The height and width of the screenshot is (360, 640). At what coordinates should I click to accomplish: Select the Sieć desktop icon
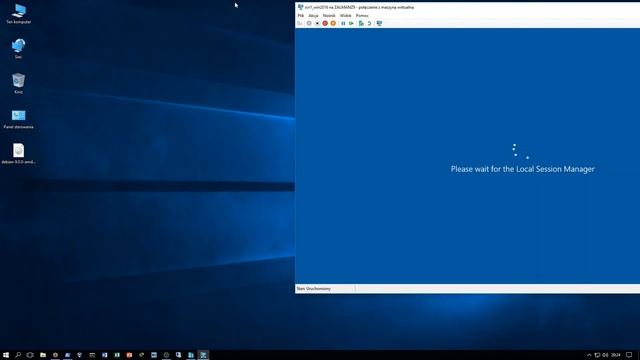coord(18,49)
